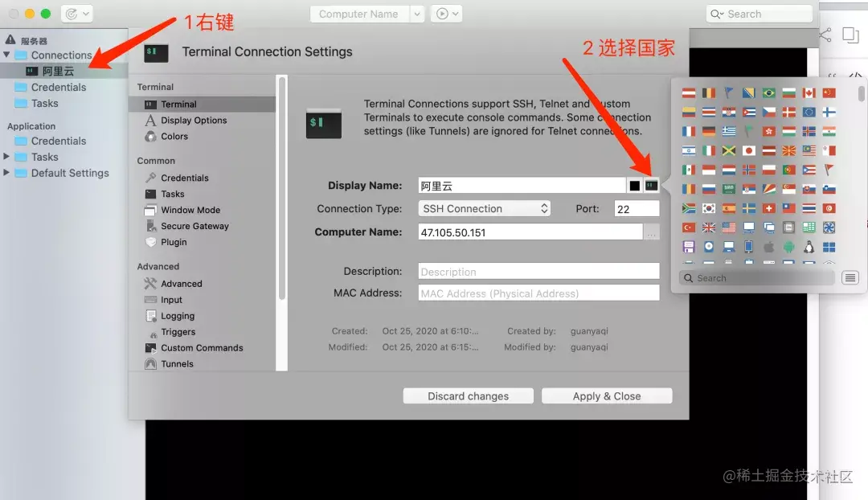This screenshot has height=500, width=868.
Task: Choose the Japan flag icon
Action: click(748, 151)
